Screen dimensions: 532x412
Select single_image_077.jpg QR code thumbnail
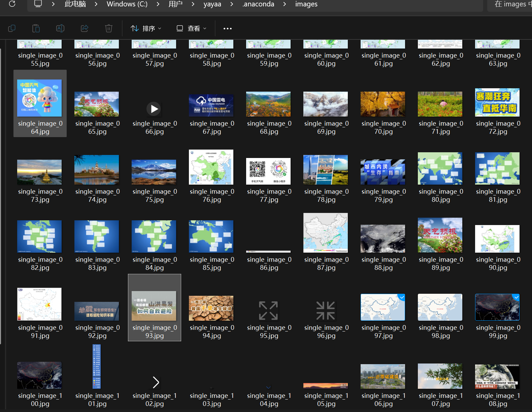pos(268,171)
